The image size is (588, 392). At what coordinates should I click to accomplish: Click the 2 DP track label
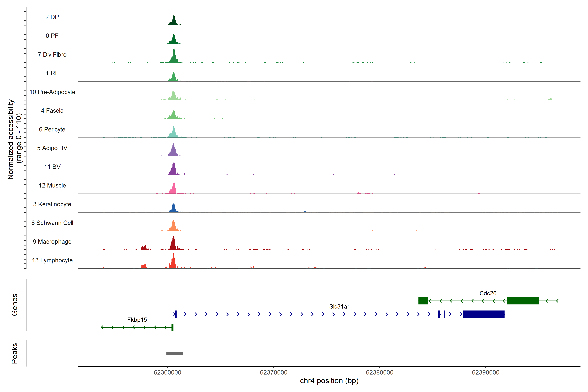[52, 17]
